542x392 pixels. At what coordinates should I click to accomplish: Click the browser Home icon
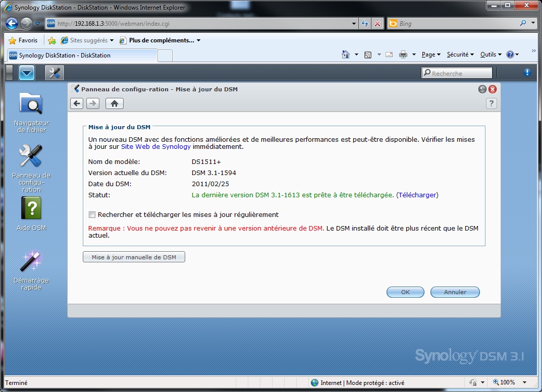pyautogui.click(x=345, y=54)
